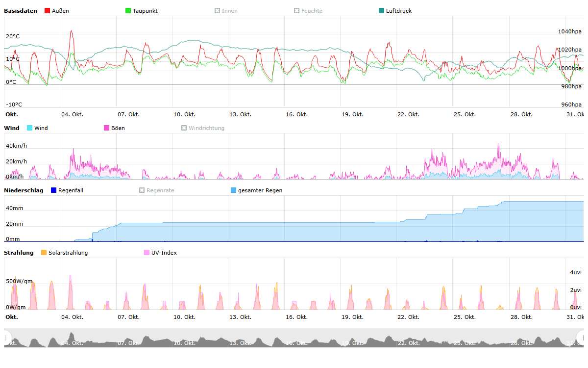The height and width of the screenshot is (368, 588).
Task: Click the right navigator range handle
Action: pos(582,338)
